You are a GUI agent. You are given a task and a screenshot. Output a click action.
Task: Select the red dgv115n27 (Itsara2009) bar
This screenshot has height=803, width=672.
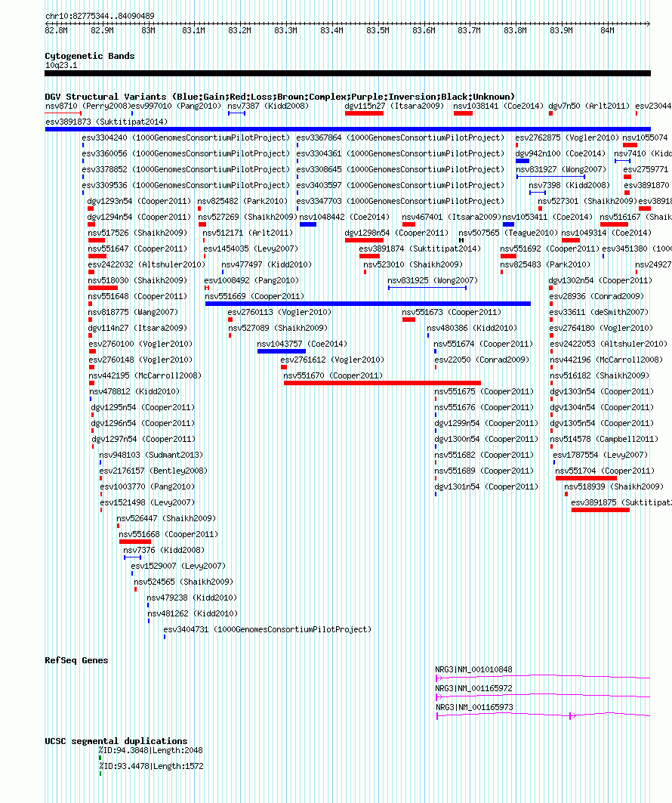point(364,113)
